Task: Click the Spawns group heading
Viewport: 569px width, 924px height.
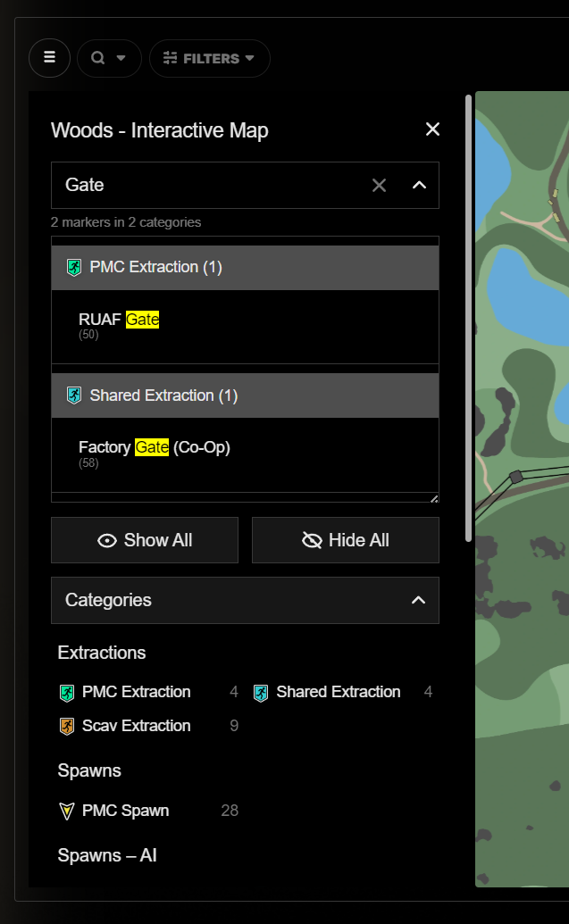Action: tap(89, 770)
